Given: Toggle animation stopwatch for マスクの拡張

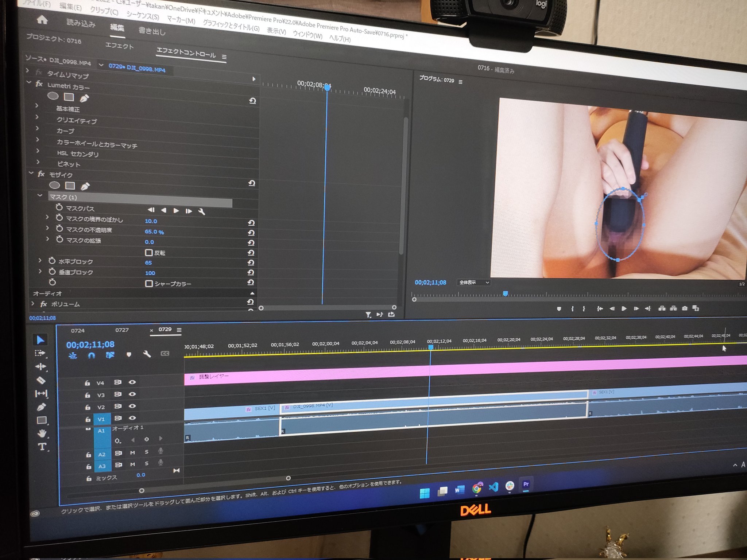Looking at the screenshot, I should click(59, 239).
